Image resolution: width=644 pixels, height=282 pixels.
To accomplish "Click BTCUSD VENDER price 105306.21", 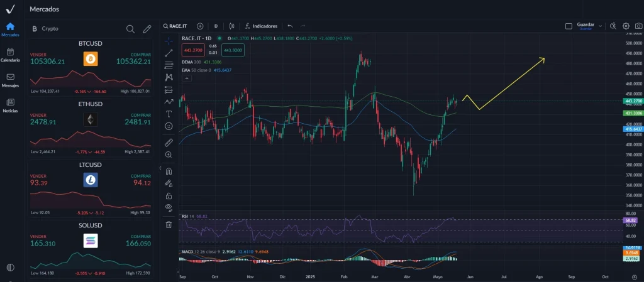I will click(x=47, y=62).
